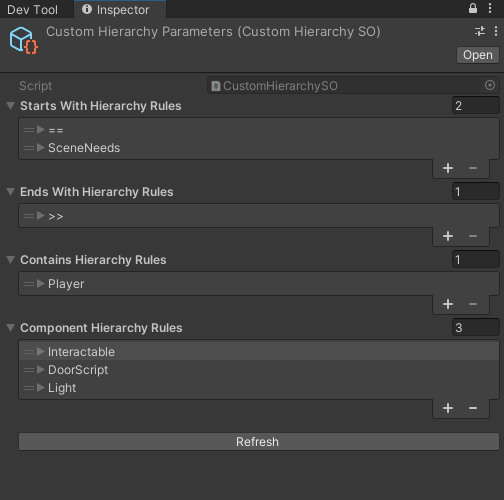Screen dimensions: 504x500
Task: Click the CustomHierarchySO object picker circle
Action: 490,85
